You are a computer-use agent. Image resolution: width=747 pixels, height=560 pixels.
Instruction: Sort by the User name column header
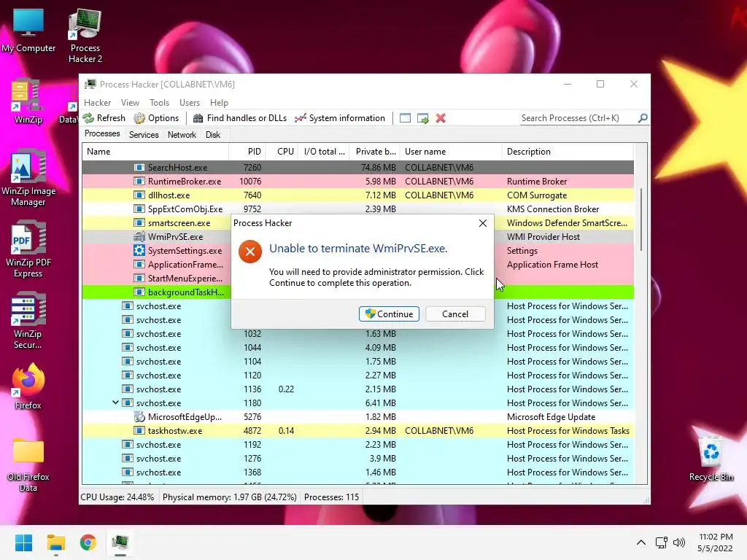click(x=451, y=152)
